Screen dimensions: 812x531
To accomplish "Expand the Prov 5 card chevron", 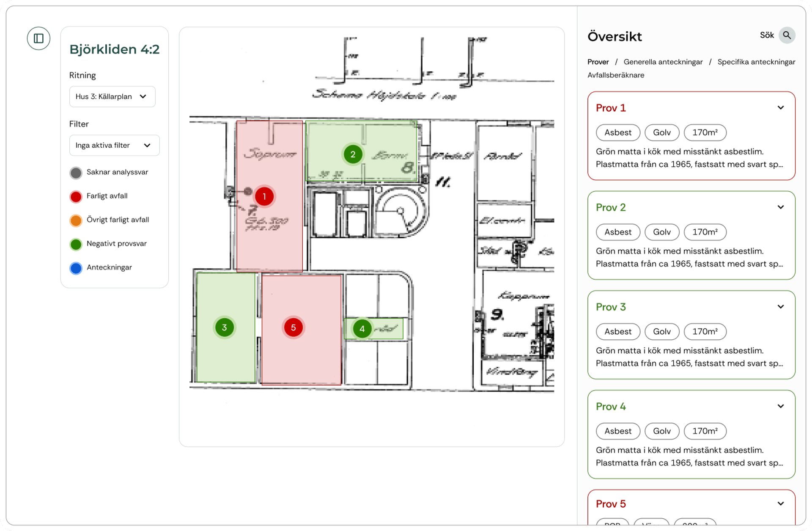I will click(x=781, y=503).
